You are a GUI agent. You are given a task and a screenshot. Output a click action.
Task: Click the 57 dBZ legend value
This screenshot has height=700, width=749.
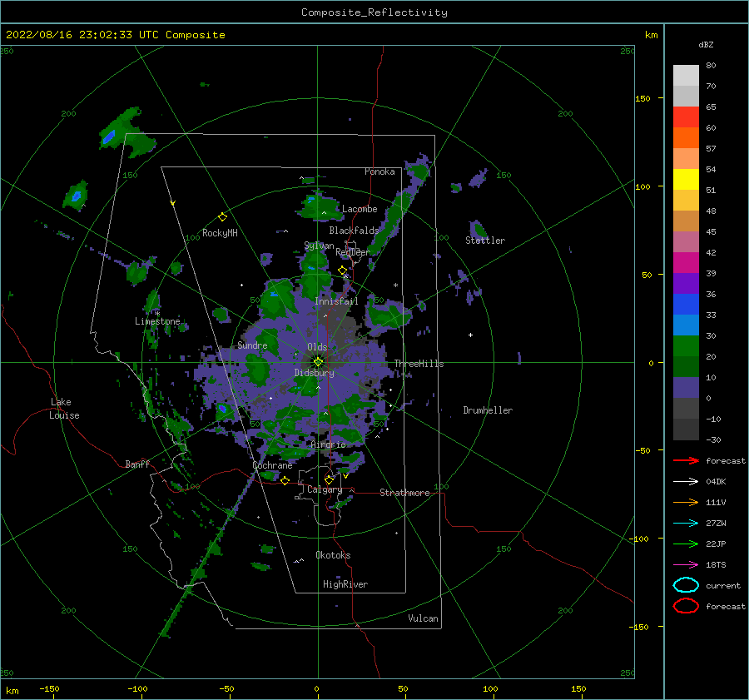pos(711,148)
